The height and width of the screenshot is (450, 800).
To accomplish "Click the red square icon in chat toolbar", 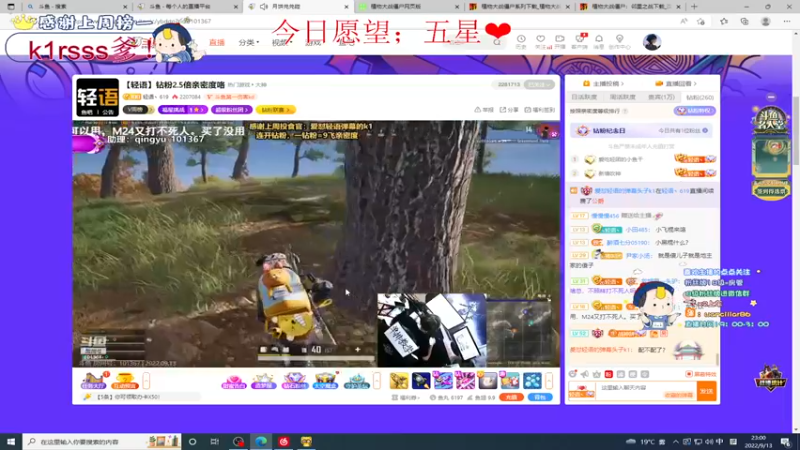I will pos(609,374).
